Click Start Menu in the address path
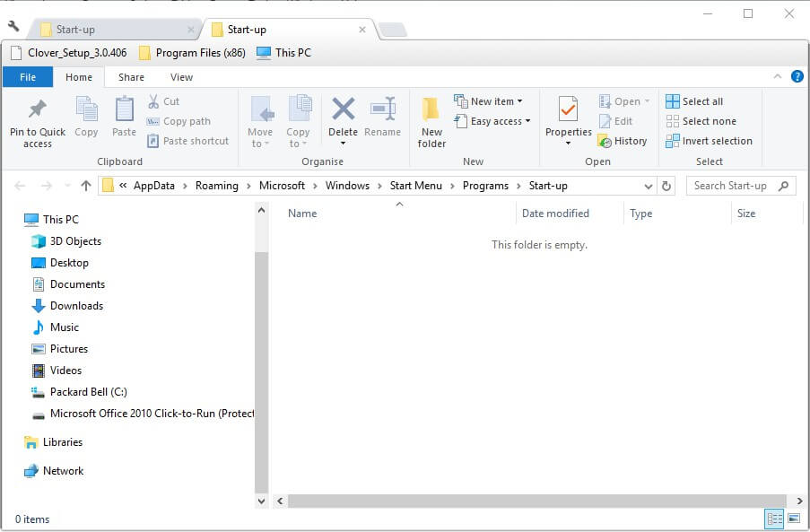The height and width of the screenshot is (532, 810). 416,186
